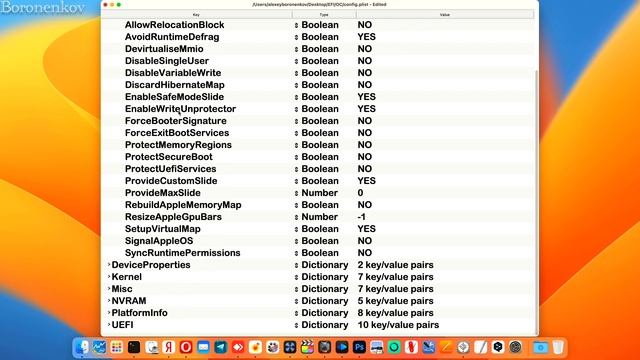Open the blue folder stack in dock
Image resolution: width=640 pixels, height=360 pixels.
point(540,347)
